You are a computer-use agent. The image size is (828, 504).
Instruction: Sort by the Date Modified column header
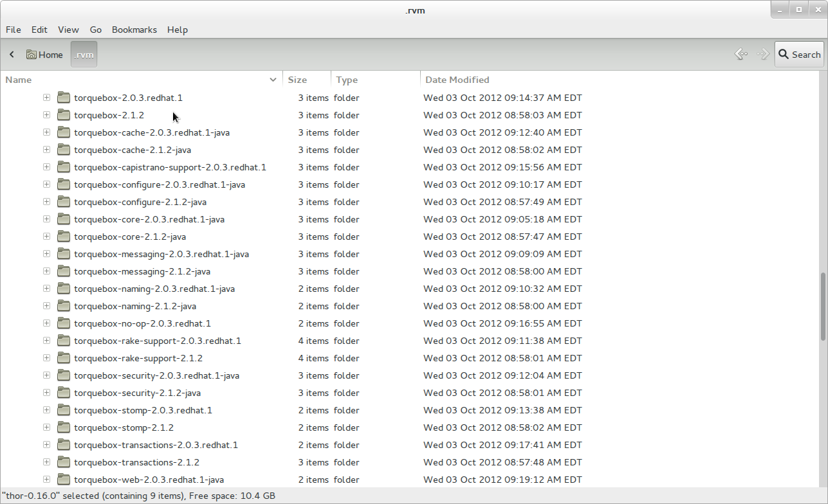coord(620,80)
